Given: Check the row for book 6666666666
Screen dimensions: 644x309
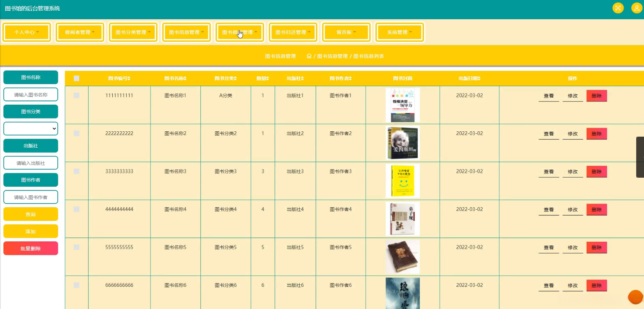Looking at the screenshot, I should (77, 285).
